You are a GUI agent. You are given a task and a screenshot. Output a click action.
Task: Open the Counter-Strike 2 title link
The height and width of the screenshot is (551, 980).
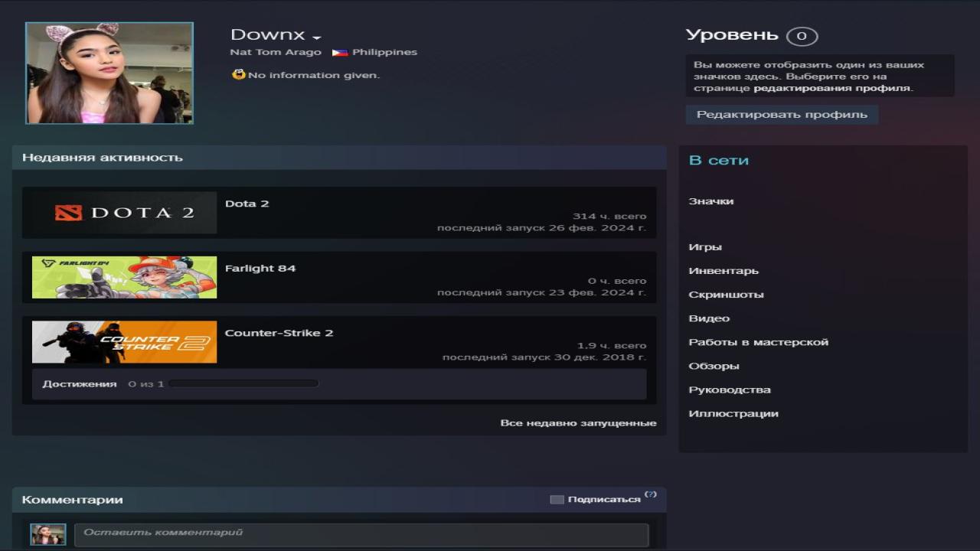pos(279,333)
